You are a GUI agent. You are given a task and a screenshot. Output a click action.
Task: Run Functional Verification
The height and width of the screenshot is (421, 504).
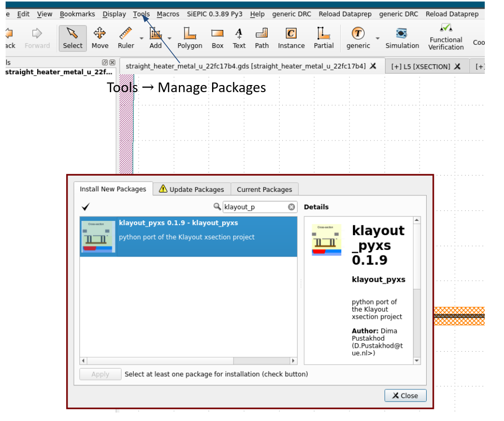[x=446, y=37]
